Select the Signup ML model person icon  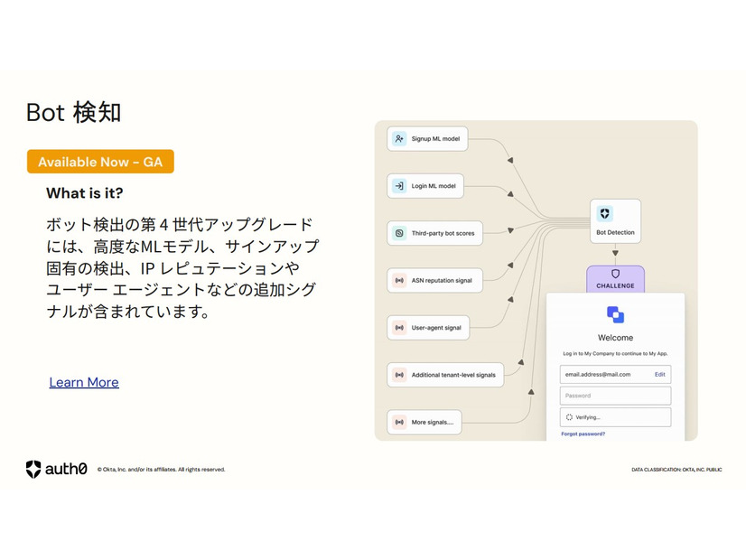tap(400, 139)
